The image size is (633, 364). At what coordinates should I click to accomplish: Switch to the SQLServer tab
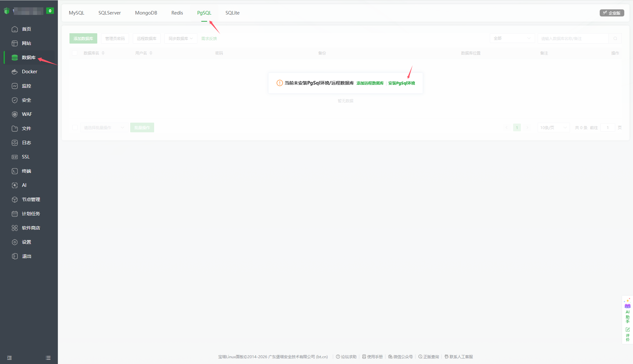click(x=110, y=13)
